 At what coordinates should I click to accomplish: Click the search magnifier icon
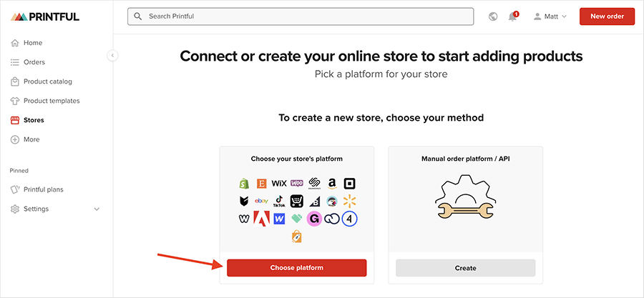pyautogui.click(x=138, y=16)
